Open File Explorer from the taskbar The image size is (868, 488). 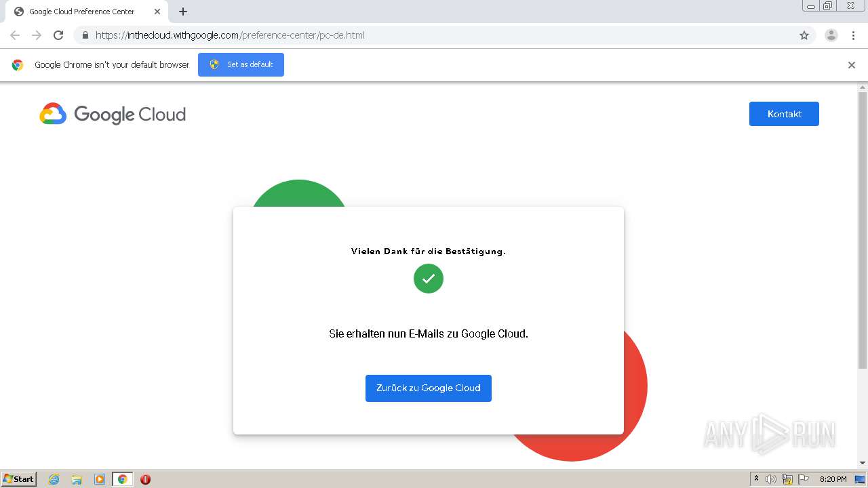coord(77,479)
